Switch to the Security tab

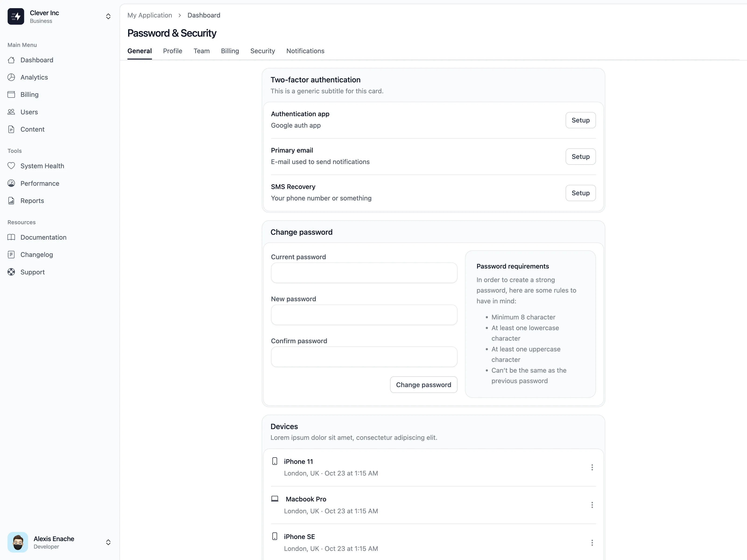[x=262, y=51]
